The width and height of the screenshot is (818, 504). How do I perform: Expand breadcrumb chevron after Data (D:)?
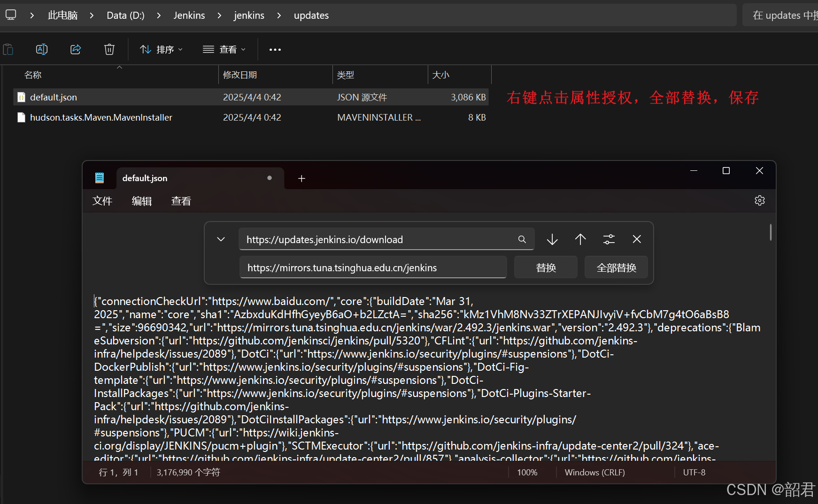pyautogui.click(x=159, y=15)
